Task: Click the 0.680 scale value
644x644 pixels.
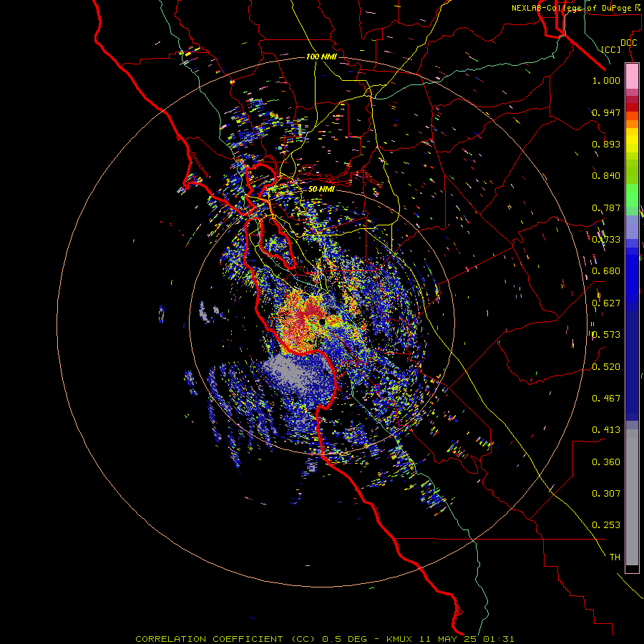Action: [606, 271]
